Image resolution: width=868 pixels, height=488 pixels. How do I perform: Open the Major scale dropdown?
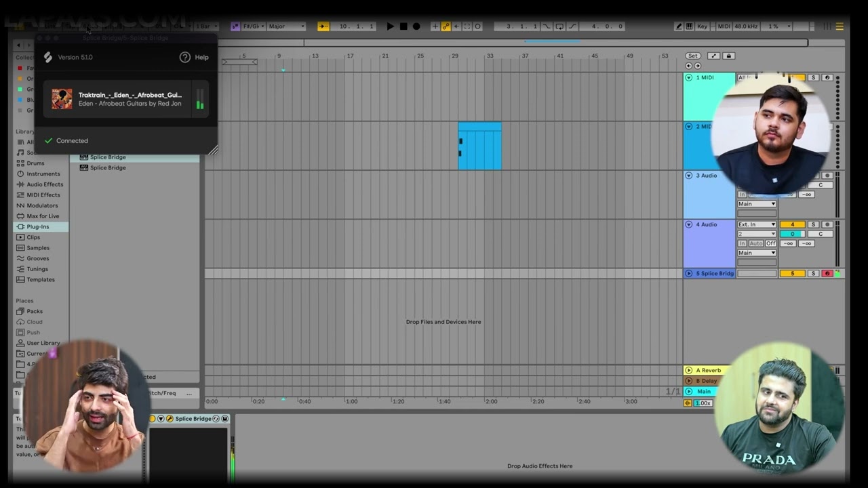coord(286,26)
